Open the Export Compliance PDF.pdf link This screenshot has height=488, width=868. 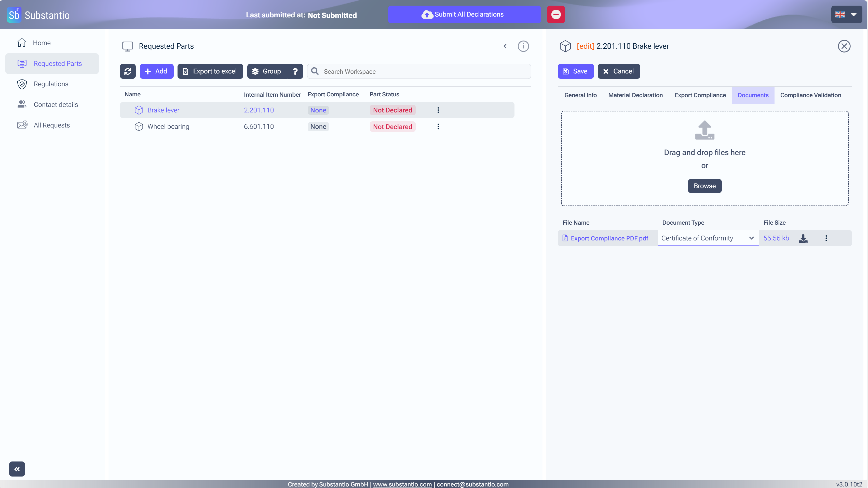[609, 238]
